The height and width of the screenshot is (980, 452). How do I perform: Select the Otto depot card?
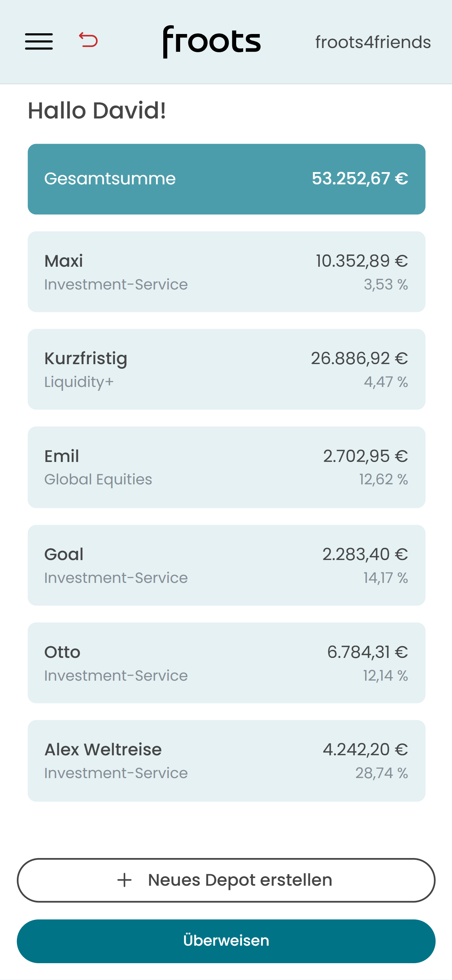point(226,663)
